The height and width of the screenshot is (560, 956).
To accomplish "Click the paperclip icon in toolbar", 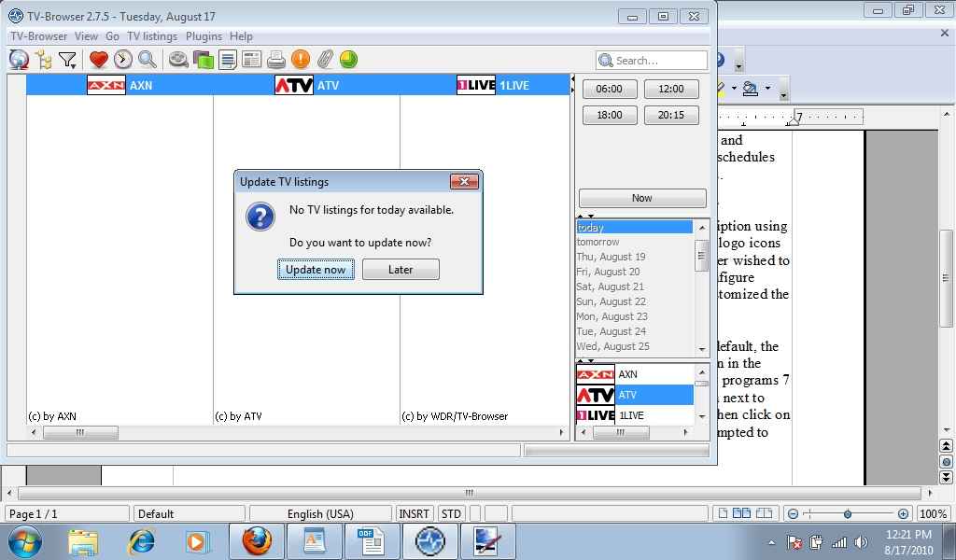I will [324, 60].
